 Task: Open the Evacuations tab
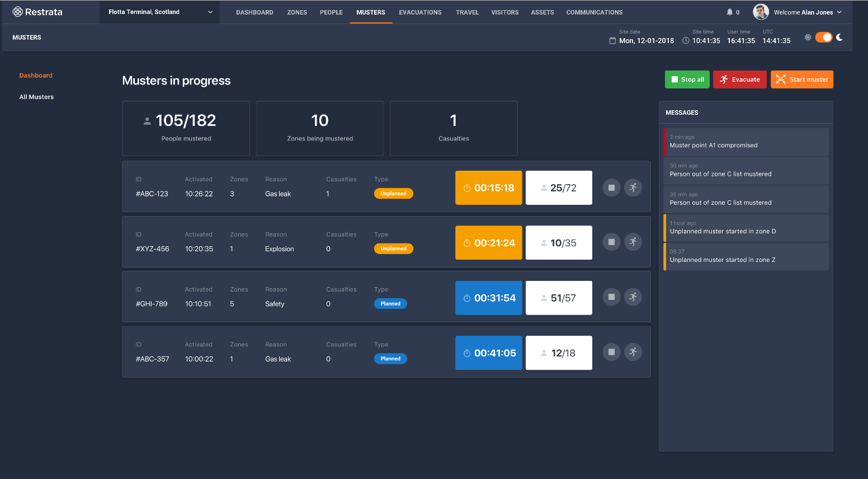point(420,12)
